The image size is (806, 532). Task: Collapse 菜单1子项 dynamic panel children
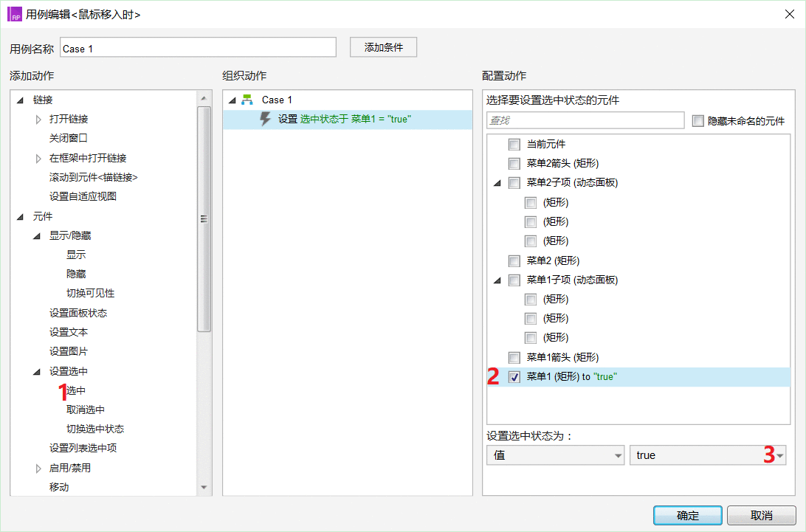point(497,280)
